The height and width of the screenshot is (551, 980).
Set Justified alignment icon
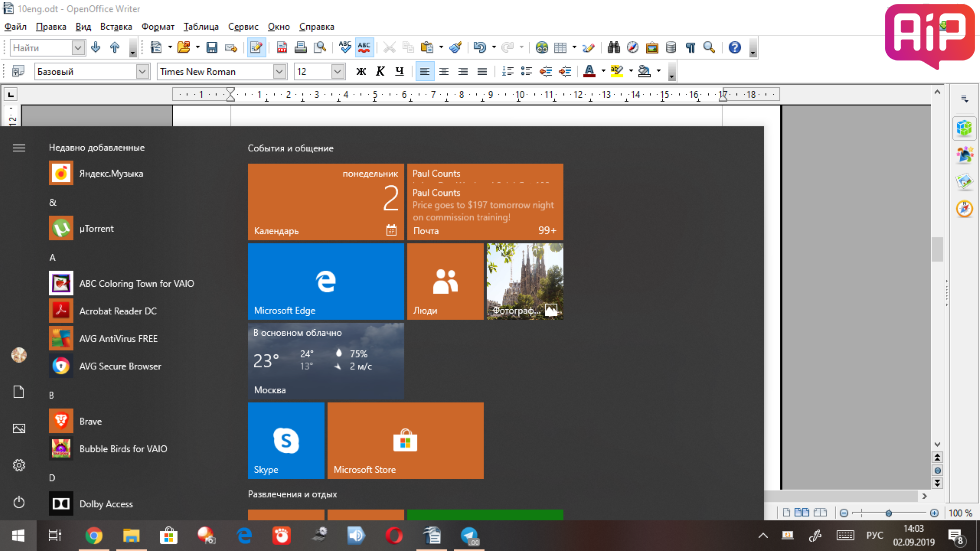pos(482,71)
